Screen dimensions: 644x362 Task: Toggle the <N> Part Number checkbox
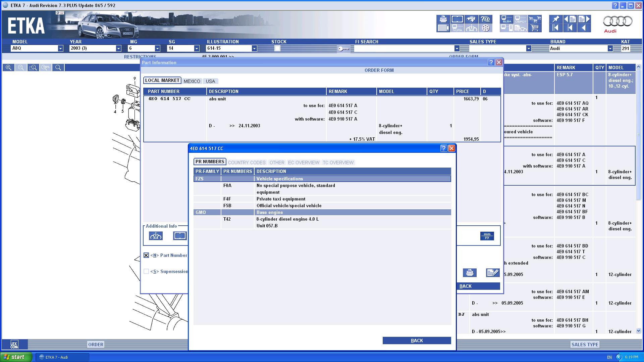tap(146, 255)
